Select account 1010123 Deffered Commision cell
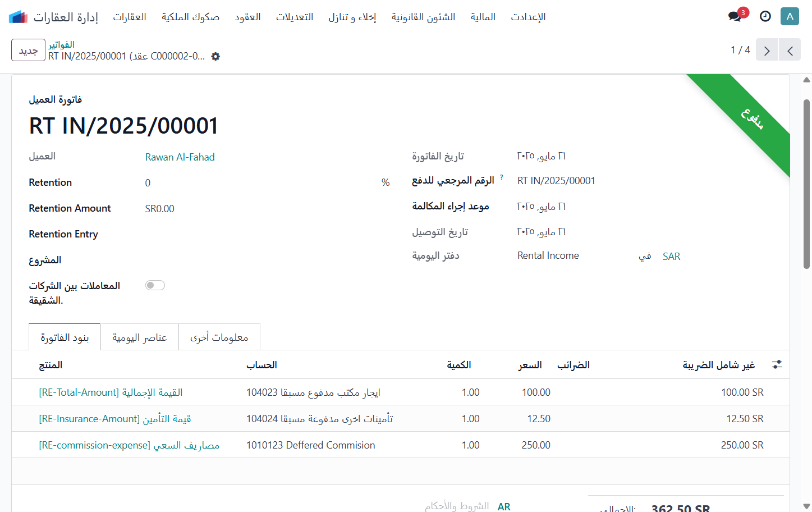812x512 pixels. click(310, 445)
